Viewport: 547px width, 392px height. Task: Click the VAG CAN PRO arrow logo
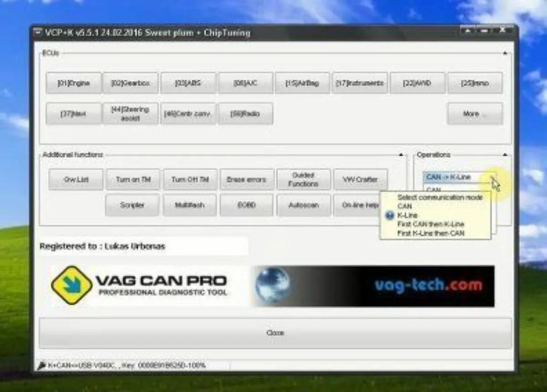coord(73,284)
